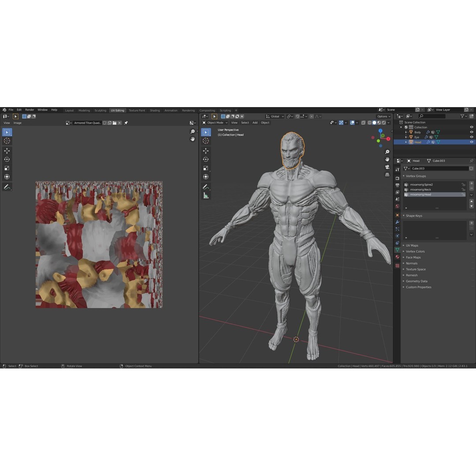Toggle the mixamorig:Spine2 vertex group lock
This screenshot has width=476, height=476.
tap(463, 185)
